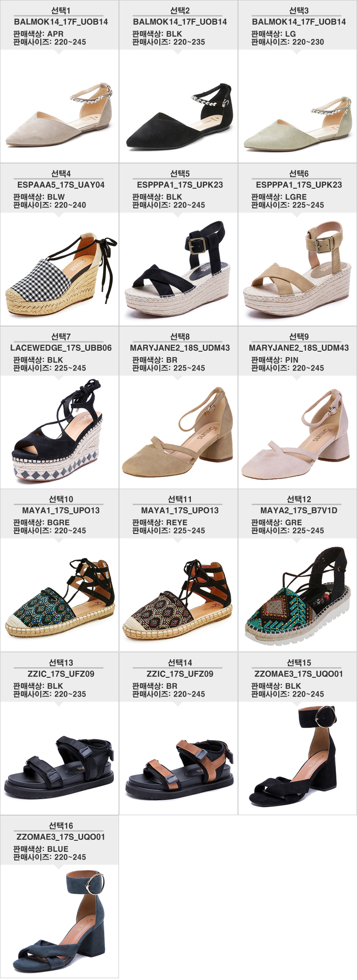Click the 선택7 LACEWEDGE_17S_UBB06 product code
357x980 pixels.
(x=61, y=348)
